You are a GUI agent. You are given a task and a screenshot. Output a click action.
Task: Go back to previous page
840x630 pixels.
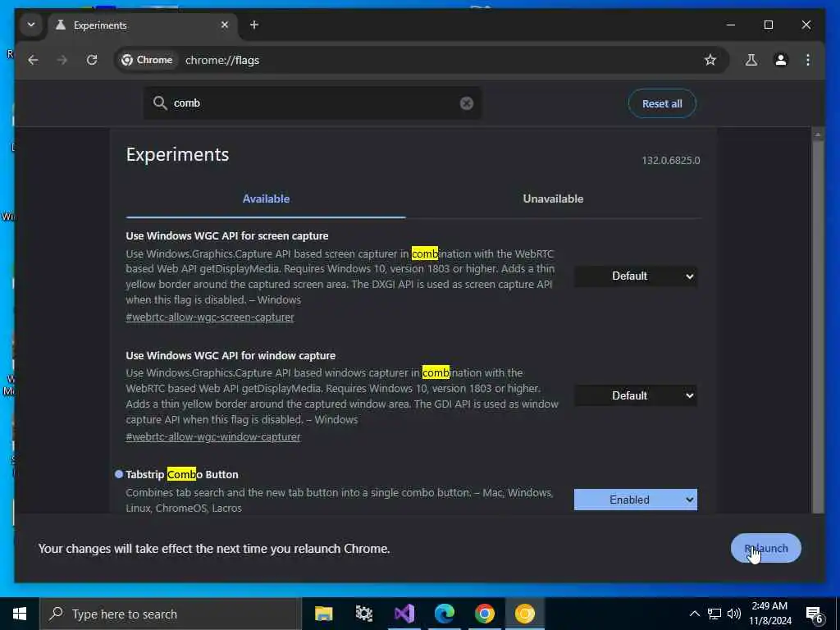(33, 60)
